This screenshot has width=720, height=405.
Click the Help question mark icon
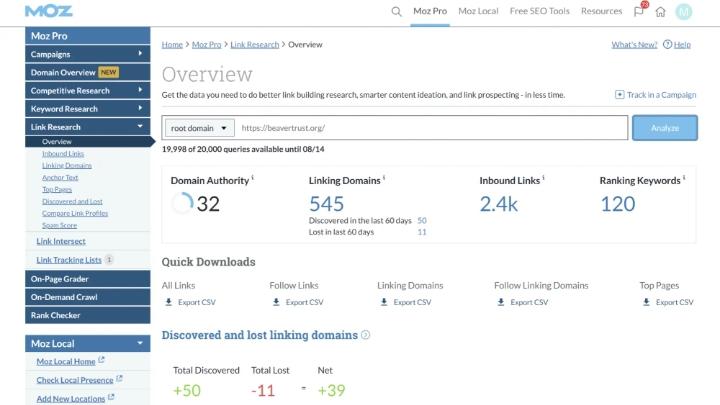point(668,44)
